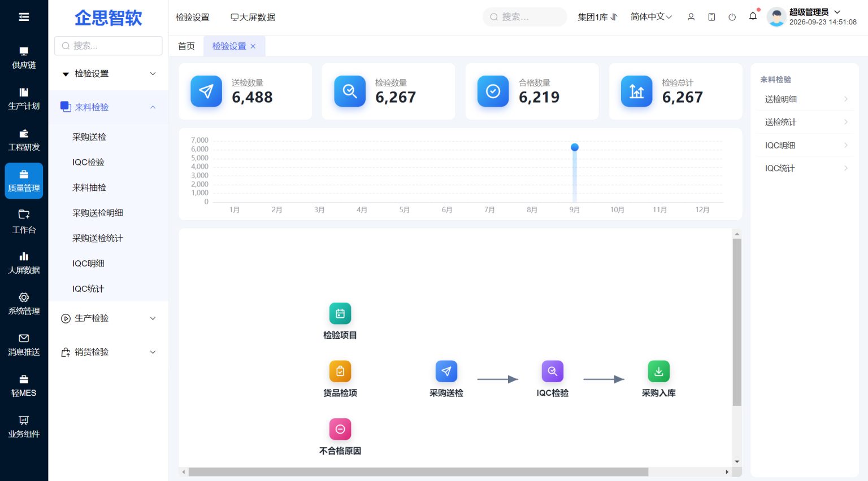Open 轻MES sidebar module
The image size is (868, 481).
point(24,386)
